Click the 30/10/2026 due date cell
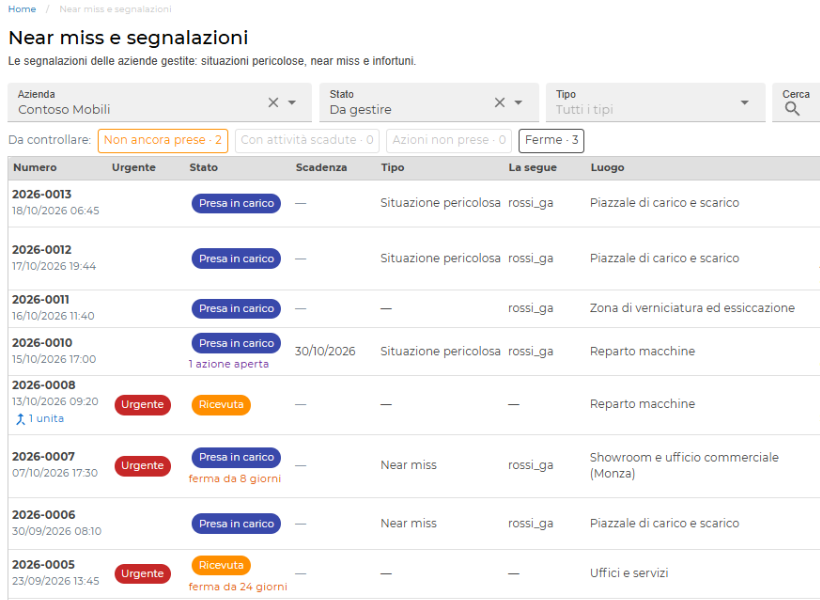 click(x=325, y=351)
